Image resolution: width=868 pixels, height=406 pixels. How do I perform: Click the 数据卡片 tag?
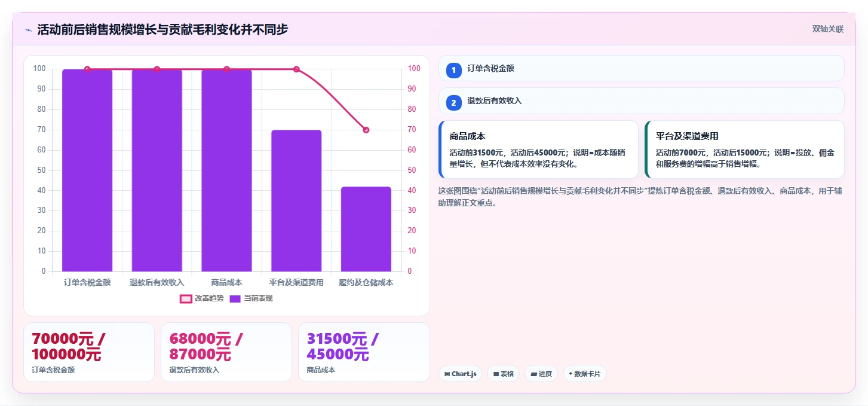585,374
